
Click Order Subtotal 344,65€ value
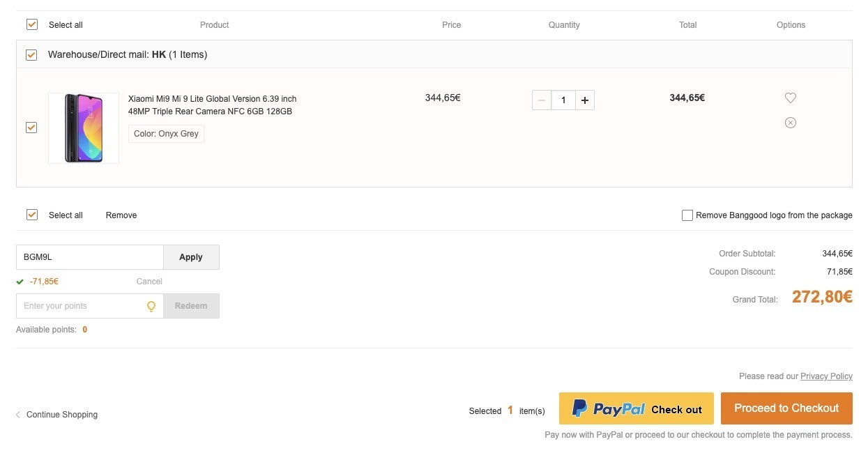(x=837, y=254)
